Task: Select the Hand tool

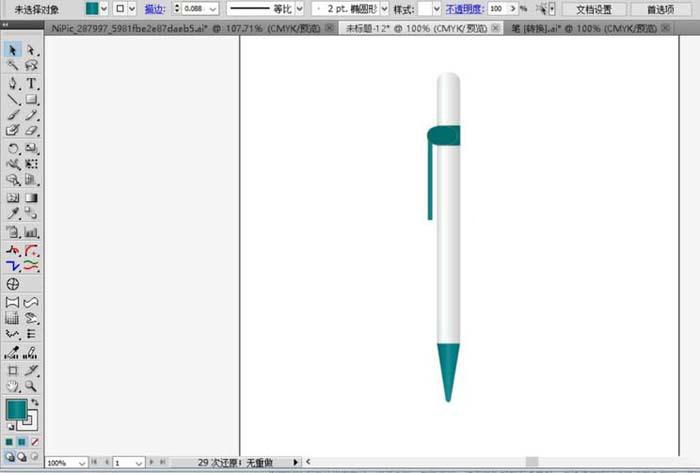Action: click(x=12, y=386)
